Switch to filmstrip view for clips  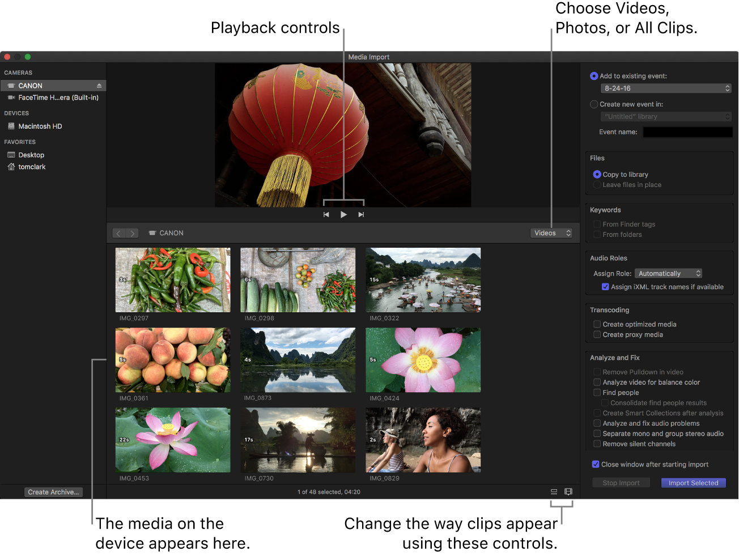click(x=568, y=491)
